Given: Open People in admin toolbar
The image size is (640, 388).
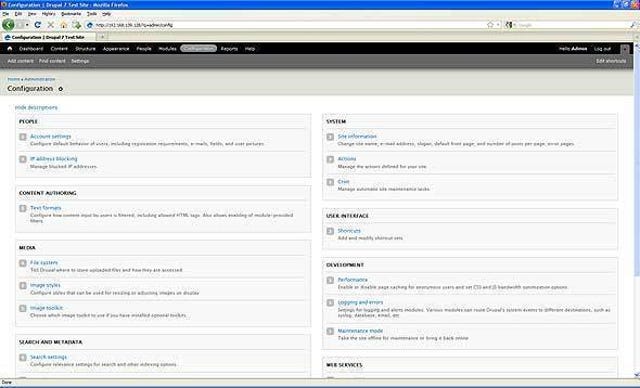Looking at the screenshot, I should [144, 49].
